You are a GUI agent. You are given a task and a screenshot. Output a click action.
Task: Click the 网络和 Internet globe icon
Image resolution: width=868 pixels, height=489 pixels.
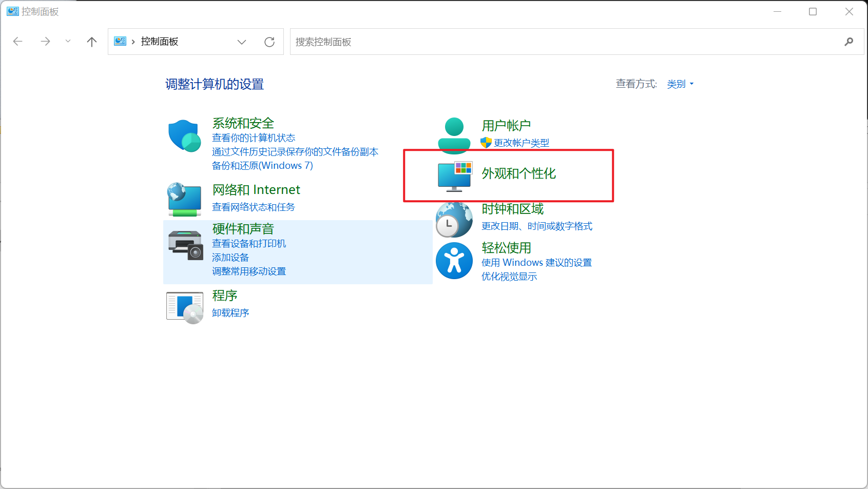184,199
